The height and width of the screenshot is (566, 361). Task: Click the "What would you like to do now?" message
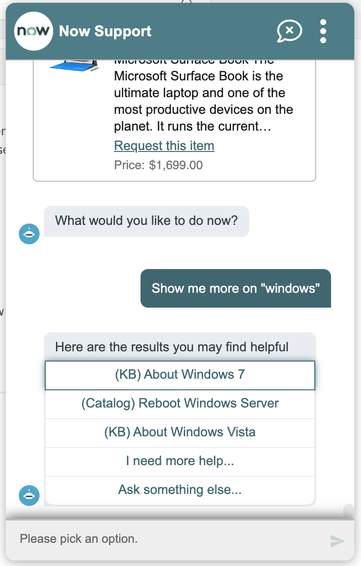pos(146,221)
